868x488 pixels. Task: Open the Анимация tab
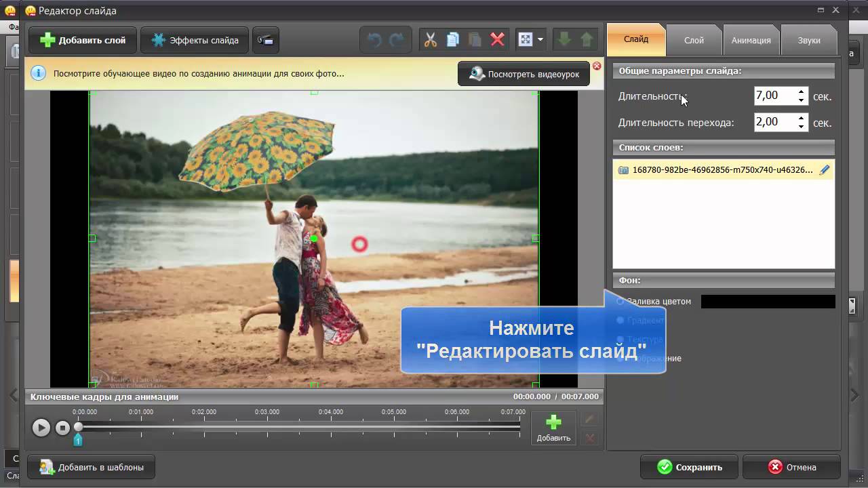point(751,40)
